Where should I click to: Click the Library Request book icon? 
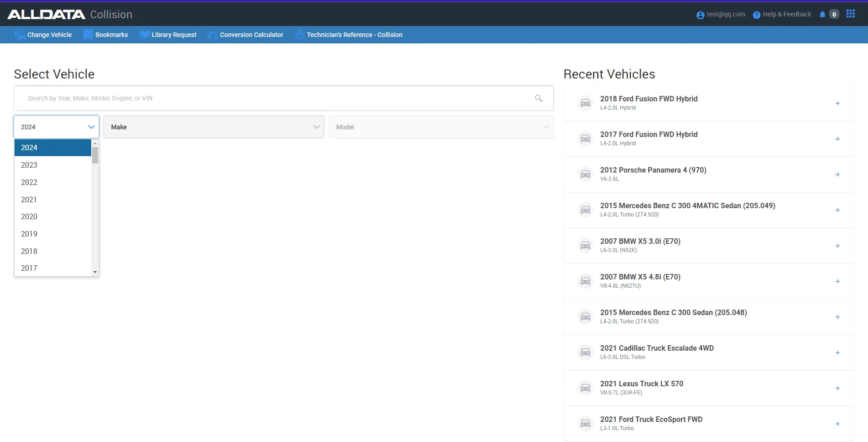point(144,35)
